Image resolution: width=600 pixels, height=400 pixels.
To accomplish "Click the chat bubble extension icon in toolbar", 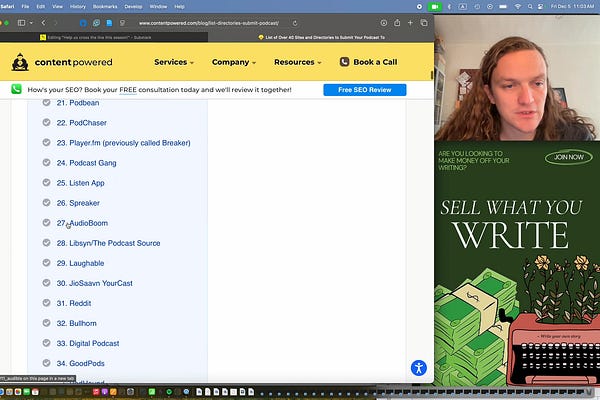I will pyautogui.click(x=96, y=23).
